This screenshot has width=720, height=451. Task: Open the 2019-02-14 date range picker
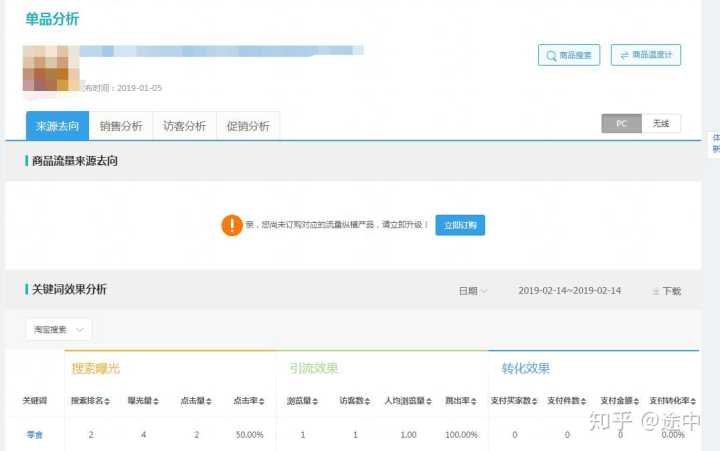pyautogui.click(x=569, y=291)
